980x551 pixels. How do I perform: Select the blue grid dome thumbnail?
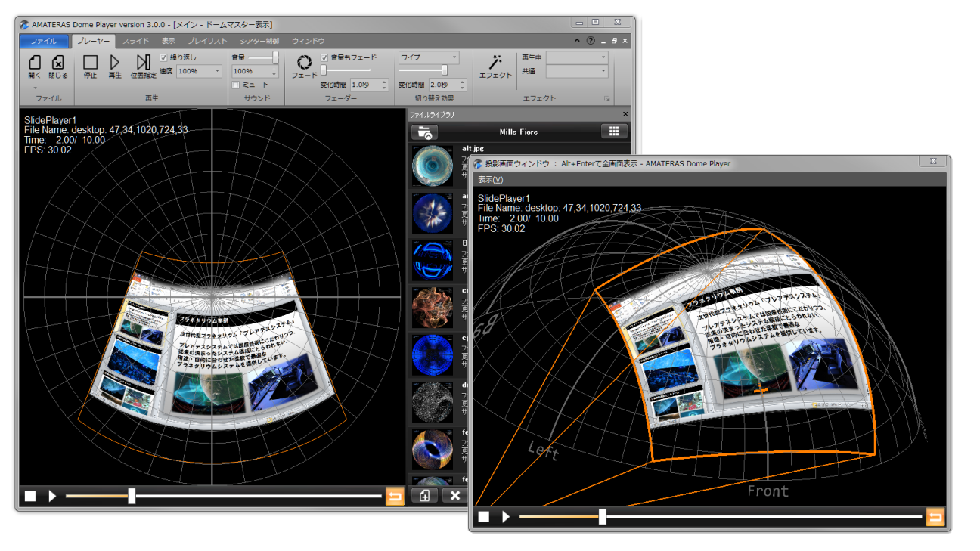432,354
